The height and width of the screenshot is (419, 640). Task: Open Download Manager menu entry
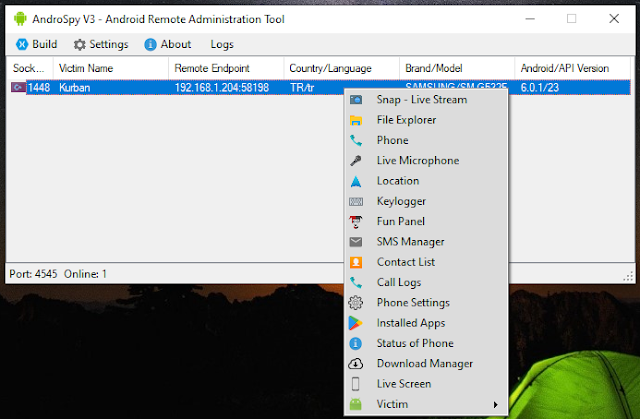(x=426, y=364)
